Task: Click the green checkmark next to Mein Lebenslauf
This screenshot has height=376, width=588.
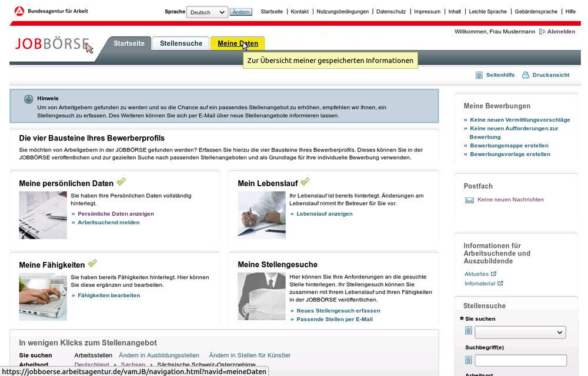Action: [305, 182]
